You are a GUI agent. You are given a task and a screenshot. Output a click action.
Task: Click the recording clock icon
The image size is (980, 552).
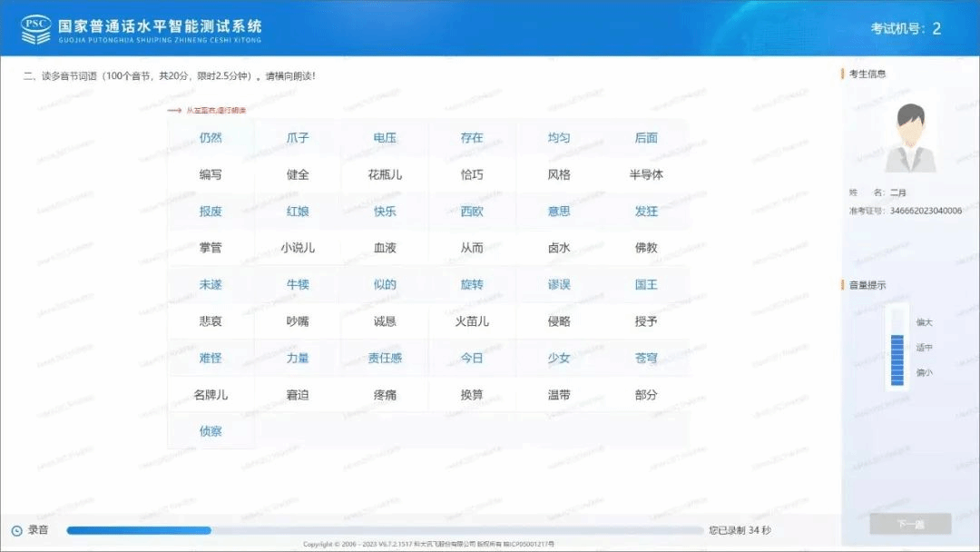tap(16, 530)
